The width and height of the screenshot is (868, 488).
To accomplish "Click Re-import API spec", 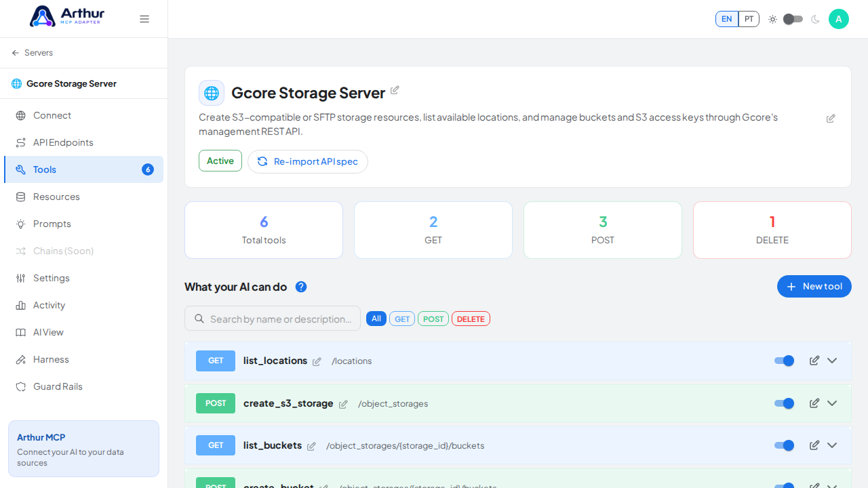I will [308, 161].
